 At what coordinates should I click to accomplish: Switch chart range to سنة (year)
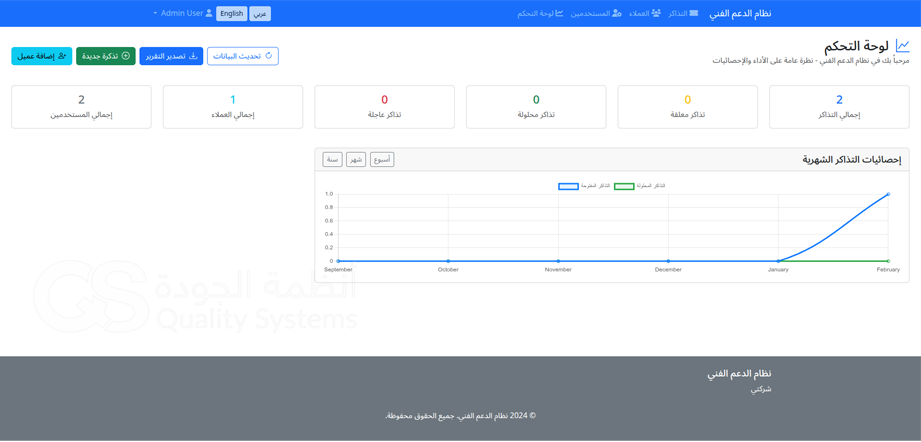point(332,160)
